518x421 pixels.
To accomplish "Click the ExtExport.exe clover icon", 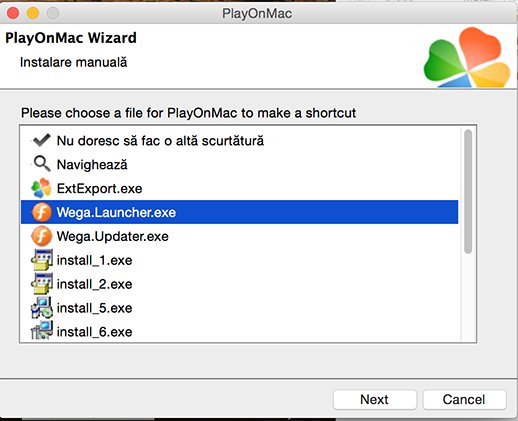I will pos(41,188).
